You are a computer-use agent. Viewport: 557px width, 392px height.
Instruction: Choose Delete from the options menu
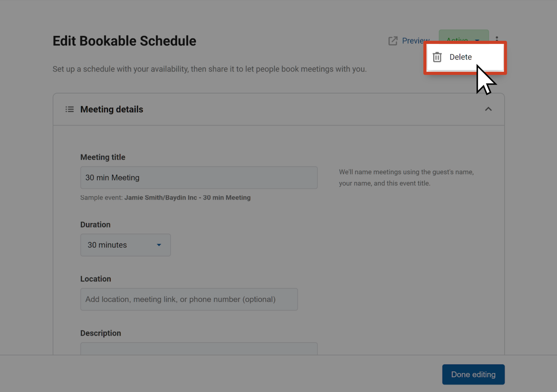click(465, 57)
